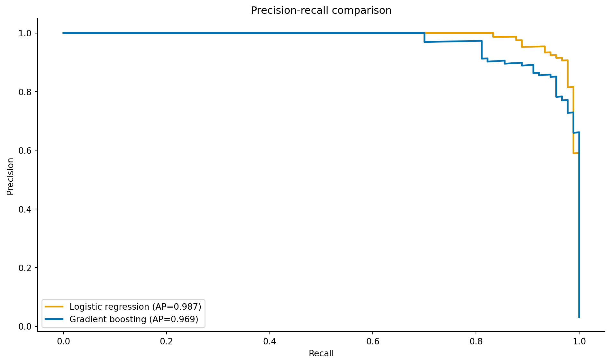The width and height of the screenshot is (611, 364).
Task: Select the Gradient boosting legend text
Action: pyautogui.click(x=134, y=319)
